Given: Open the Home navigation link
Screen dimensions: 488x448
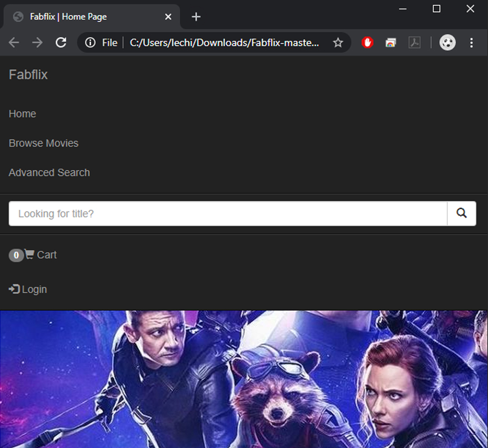Looking at the screenshot, I should coord(22,114).
